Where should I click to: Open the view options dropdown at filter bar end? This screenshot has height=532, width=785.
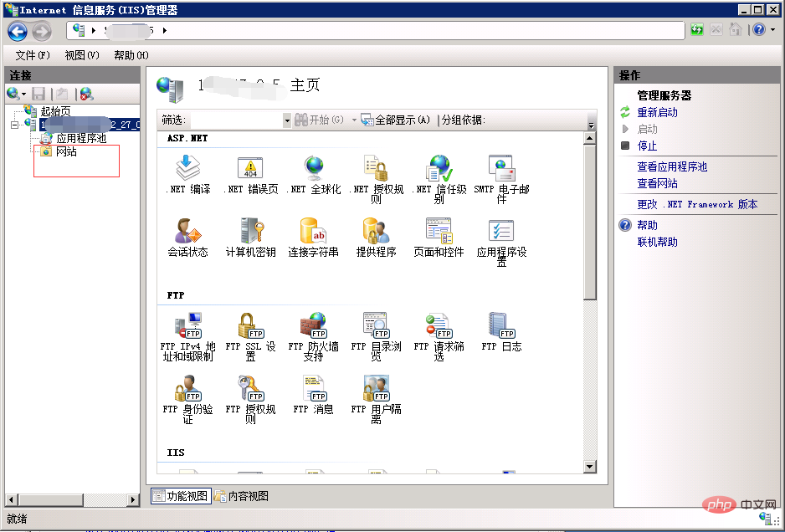point(591,125)
